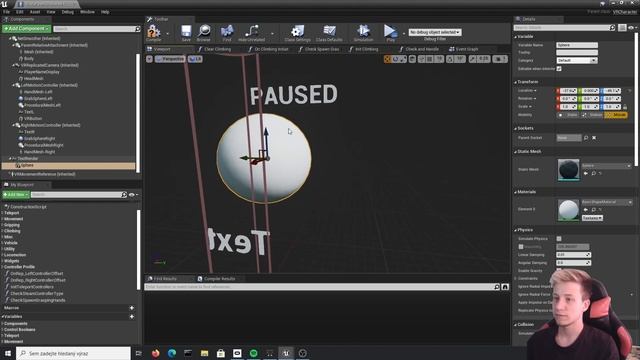This screenshot has width=640, height=360.
Task: Click the search icon in Details panel
Action: (x=612, y=28)
